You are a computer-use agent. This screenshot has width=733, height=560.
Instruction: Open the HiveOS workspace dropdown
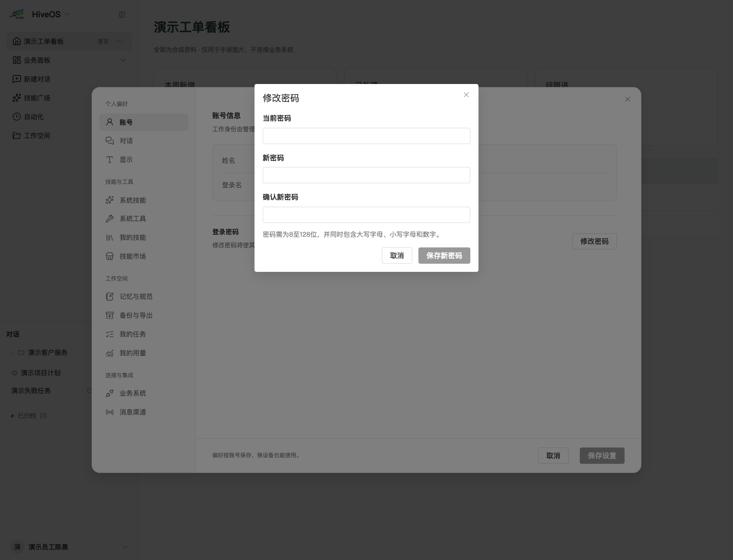[67, 14]
